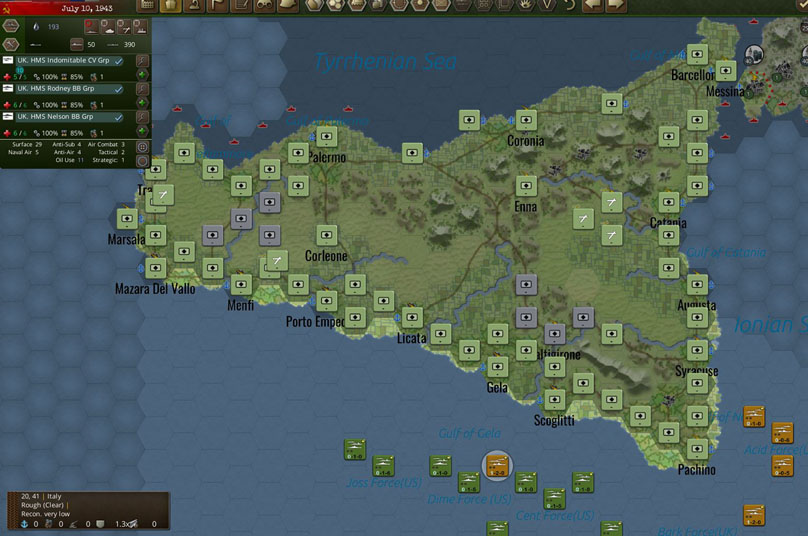Click the highlighted yellow toolbar icon
Screen dimensions: 808x536
(x=171, y=5)
